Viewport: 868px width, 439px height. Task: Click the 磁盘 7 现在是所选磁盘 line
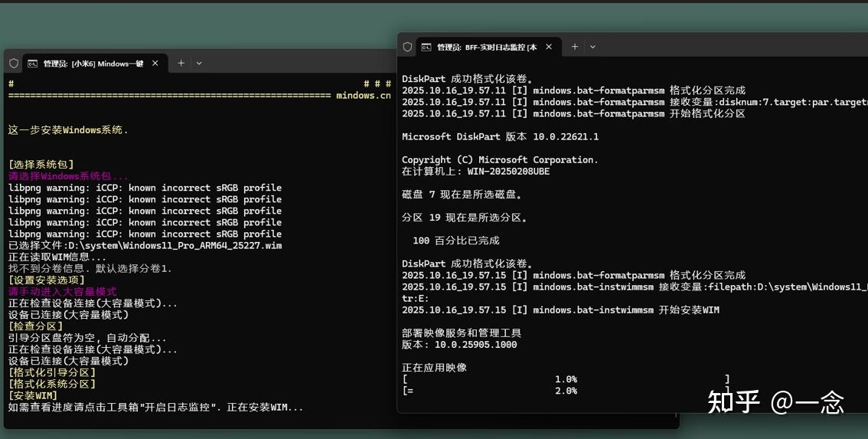point(462,195)
